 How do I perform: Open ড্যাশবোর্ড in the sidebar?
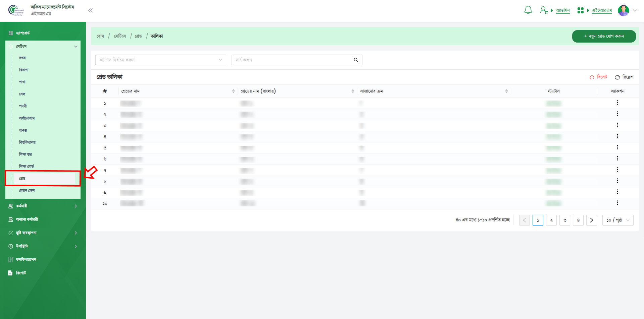(23, 33)
